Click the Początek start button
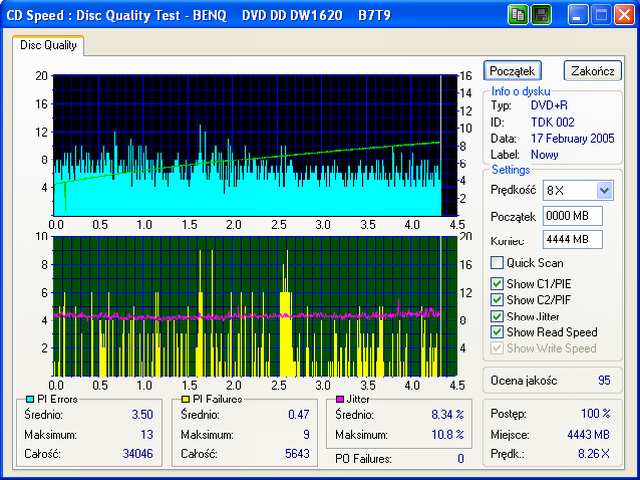640x480 pixels. (x=512, y=71)
